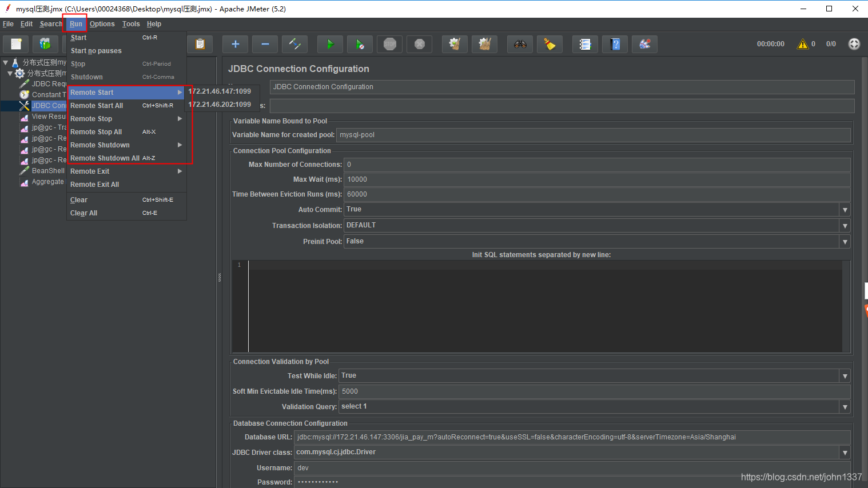Open the Validation Query dropdown
This screenshot has width=868, height=488.
[845, 407]
